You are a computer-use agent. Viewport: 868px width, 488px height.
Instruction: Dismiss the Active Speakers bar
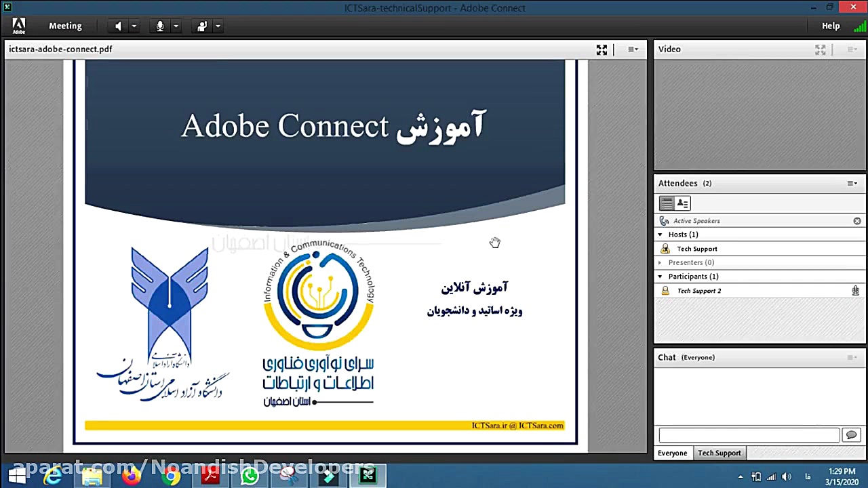pyautogui.click(x=856, y=220)
